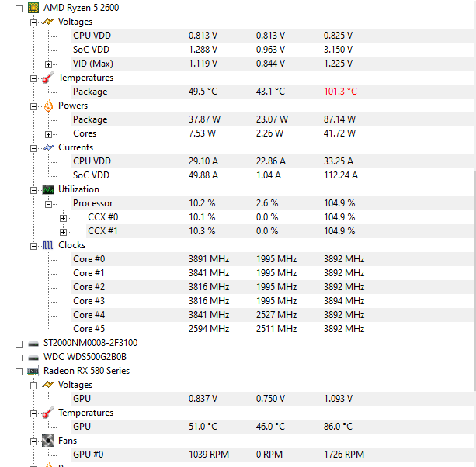Expand the VID (Max) voltage node
This screenshot has height=467, width=476.
48,64
